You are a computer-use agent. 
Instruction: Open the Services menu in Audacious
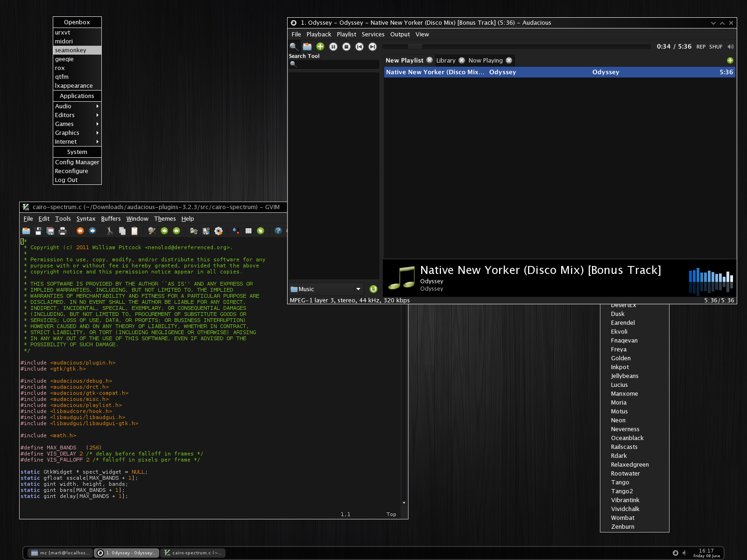(373, 35)
